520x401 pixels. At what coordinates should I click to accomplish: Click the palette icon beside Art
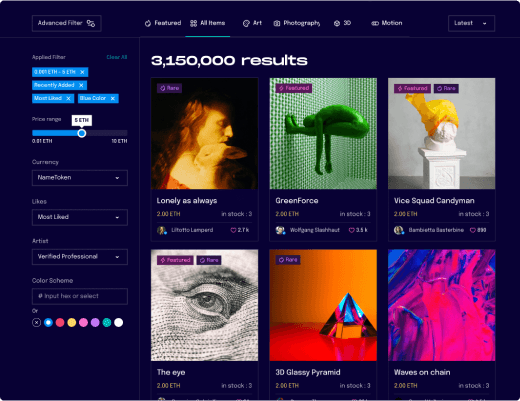tap(246, 23)
